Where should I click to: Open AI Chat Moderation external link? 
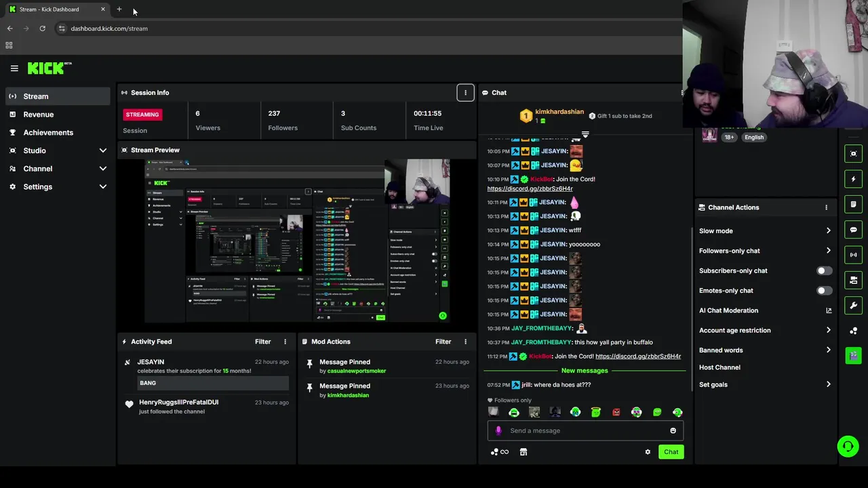(829, 310)
